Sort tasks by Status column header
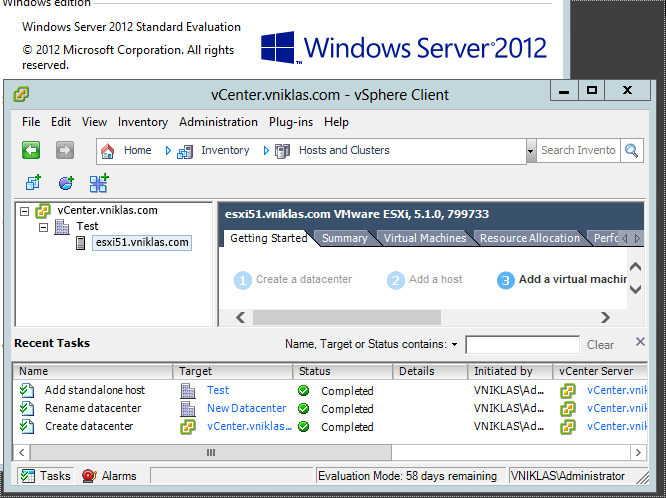 coord(342,371)
